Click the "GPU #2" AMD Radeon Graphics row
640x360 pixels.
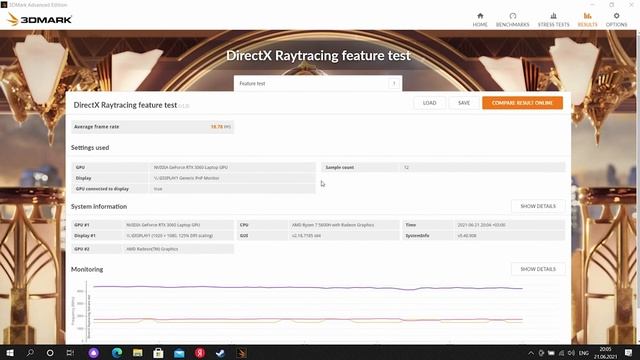click(x=153, y=249)
